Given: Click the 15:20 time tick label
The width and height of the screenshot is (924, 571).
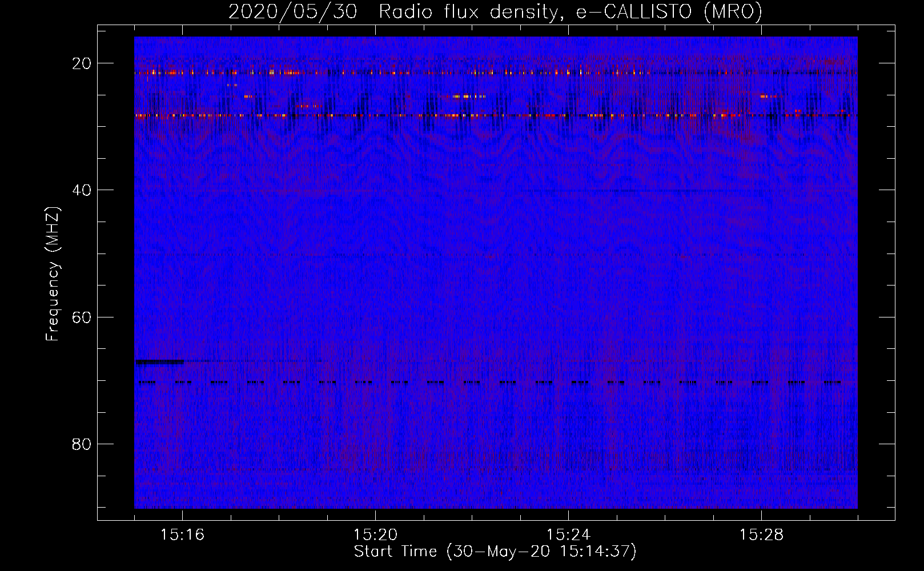Looking at the screenshot, I should (x=375, y=535).
